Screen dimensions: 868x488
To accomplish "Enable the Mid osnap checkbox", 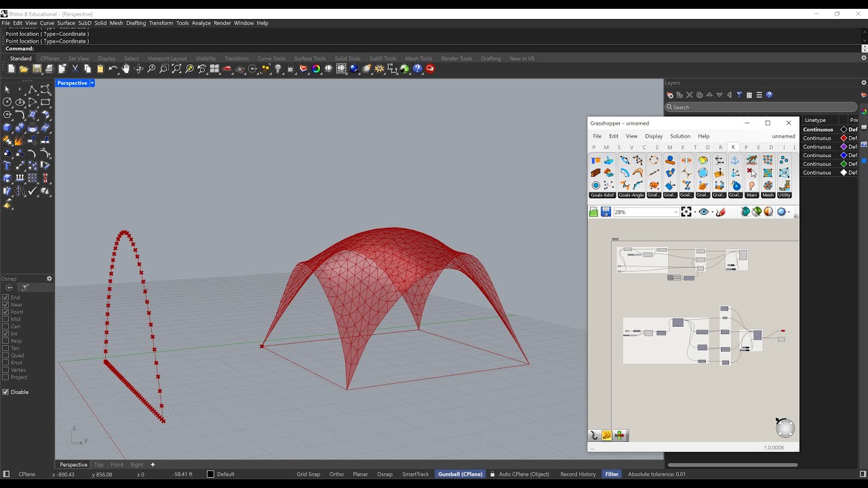I will click(x=6, y=319).
